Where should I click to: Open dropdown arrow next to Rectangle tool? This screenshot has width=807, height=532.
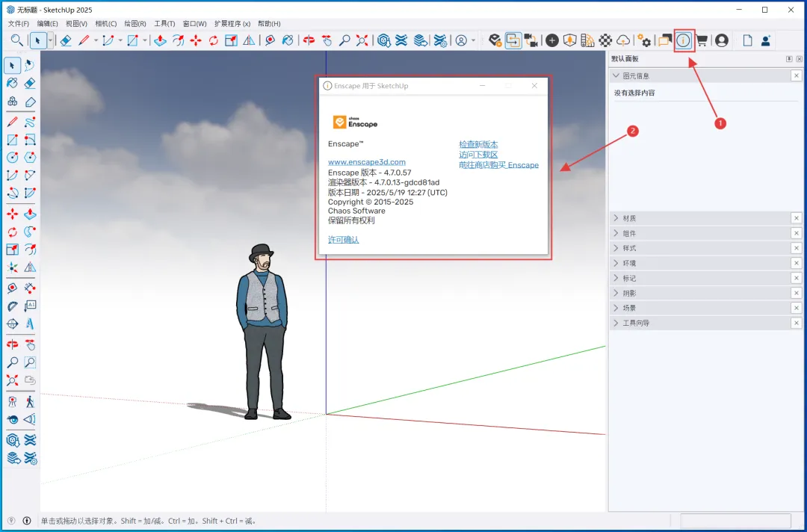(x=145, y=40)
